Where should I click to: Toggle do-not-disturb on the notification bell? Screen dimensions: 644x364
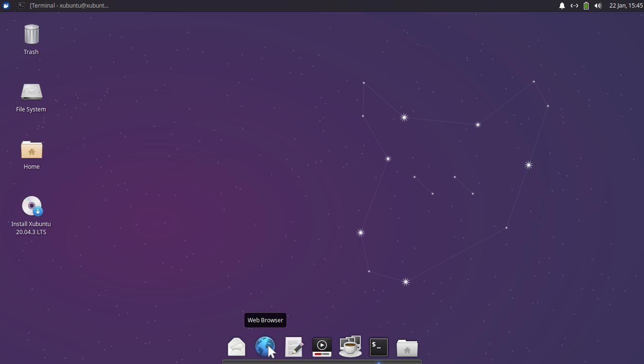[562, 6]
